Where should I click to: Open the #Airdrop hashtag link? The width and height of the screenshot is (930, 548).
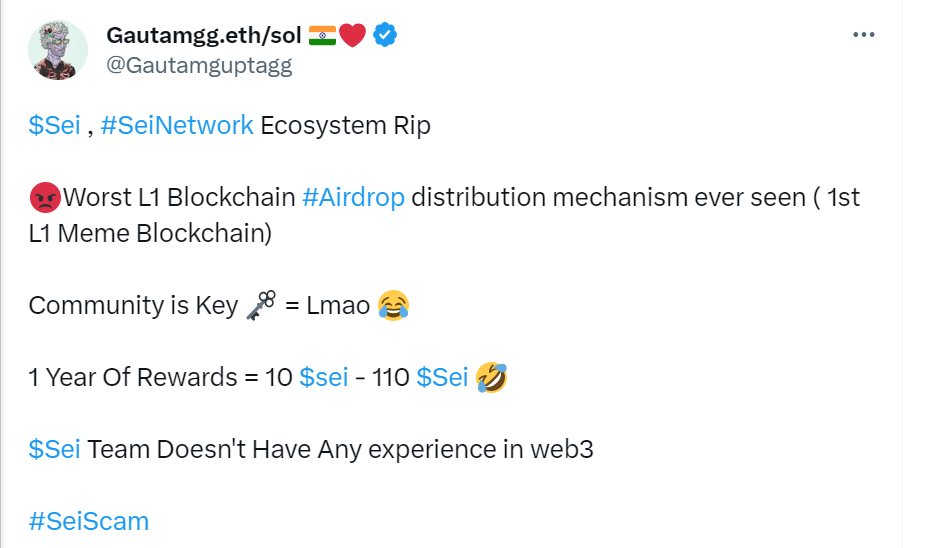click(x=353, y=197)
